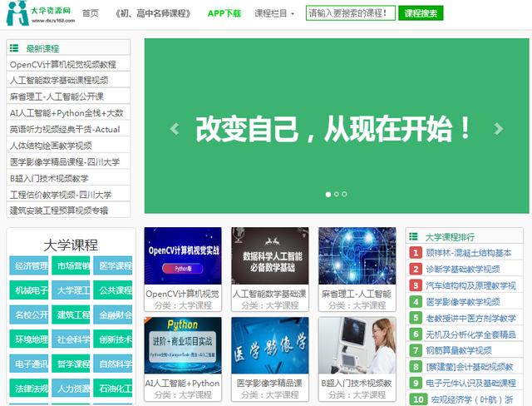Screen dimensions: 532x406
Task: Open 《初、高中名师课程》 nav item
Action: pyautogui.click(x=153, y=13)
